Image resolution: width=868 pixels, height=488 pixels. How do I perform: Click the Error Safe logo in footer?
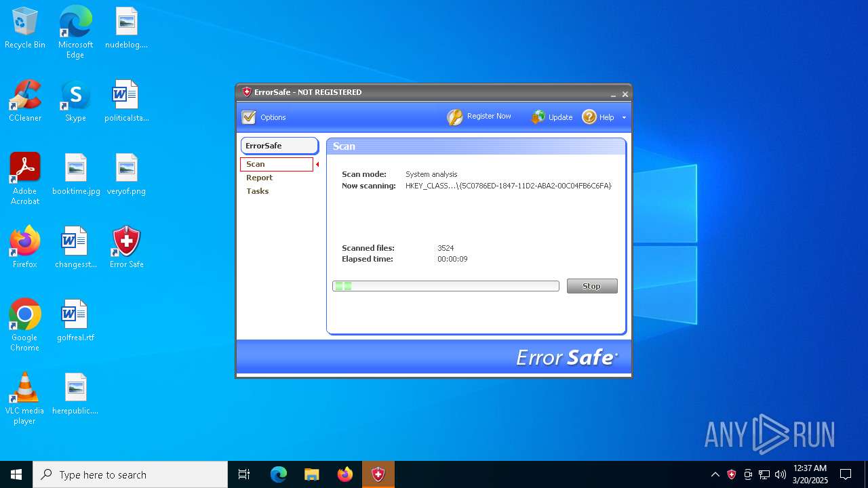point(567,357)
